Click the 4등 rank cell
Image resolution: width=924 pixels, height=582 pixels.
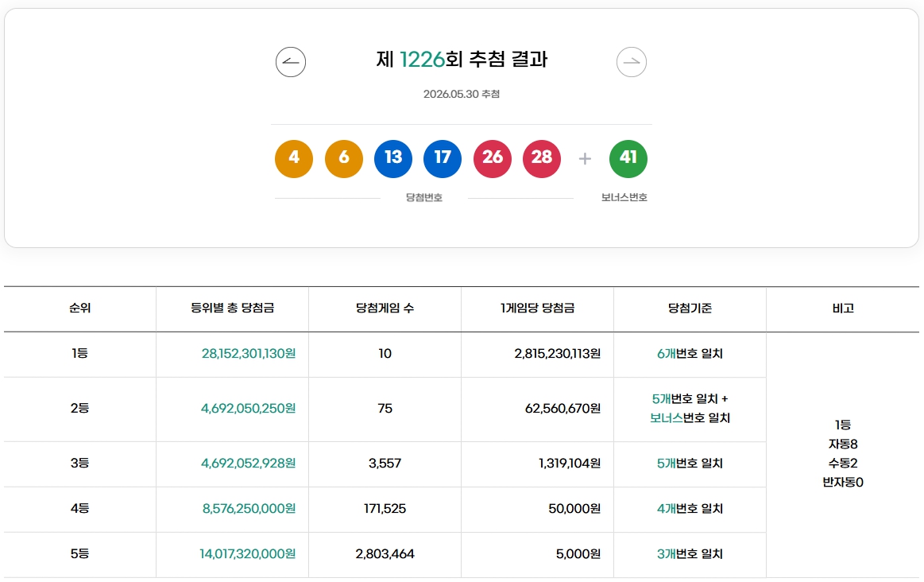tap(80, 508)
